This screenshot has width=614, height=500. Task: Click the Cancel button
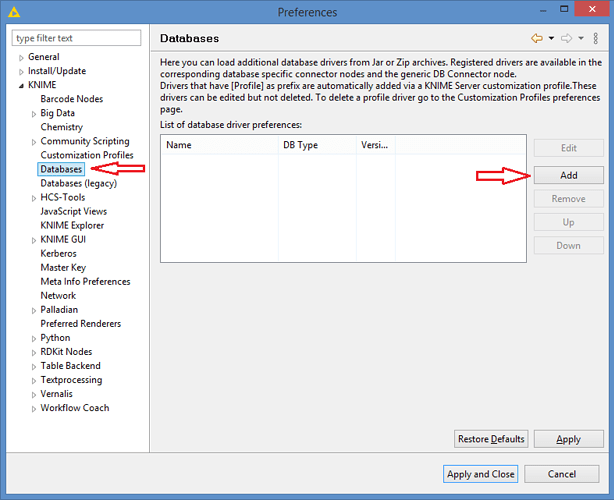pos(562,474)
